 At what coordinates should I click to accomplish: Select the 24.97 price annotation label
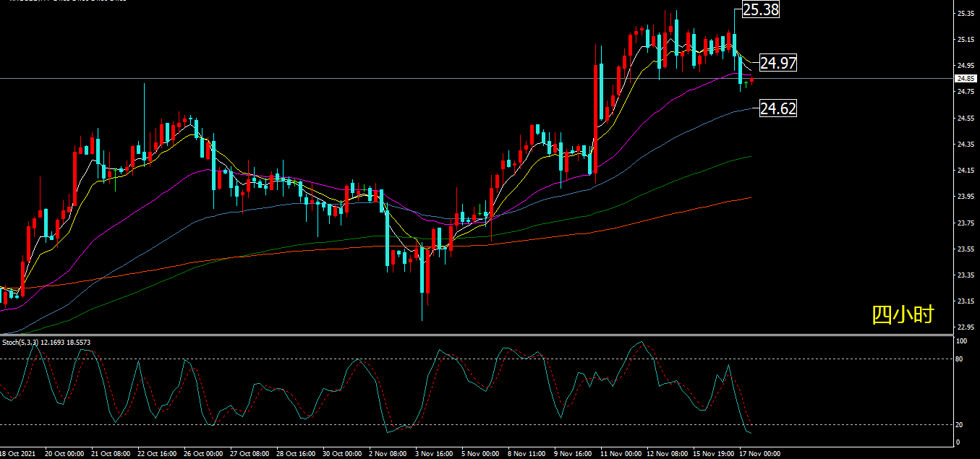(x=779, y=63)
